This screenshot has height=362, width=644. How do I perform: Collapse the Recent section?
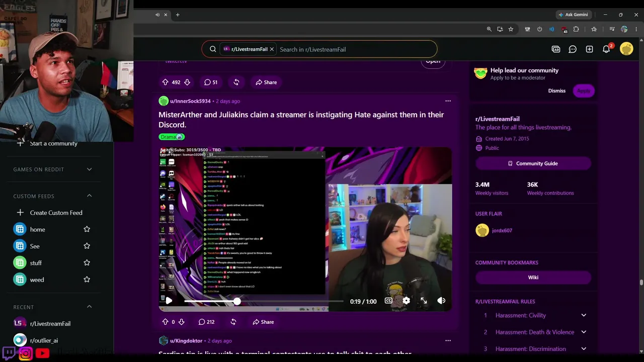point(89,307)
